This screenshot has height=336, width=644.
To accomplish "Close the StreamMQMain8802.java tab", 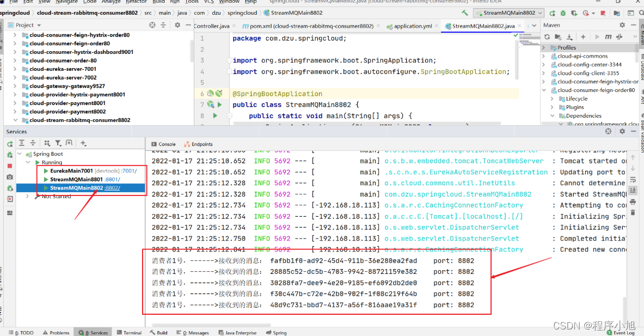I will pos(520,26).
